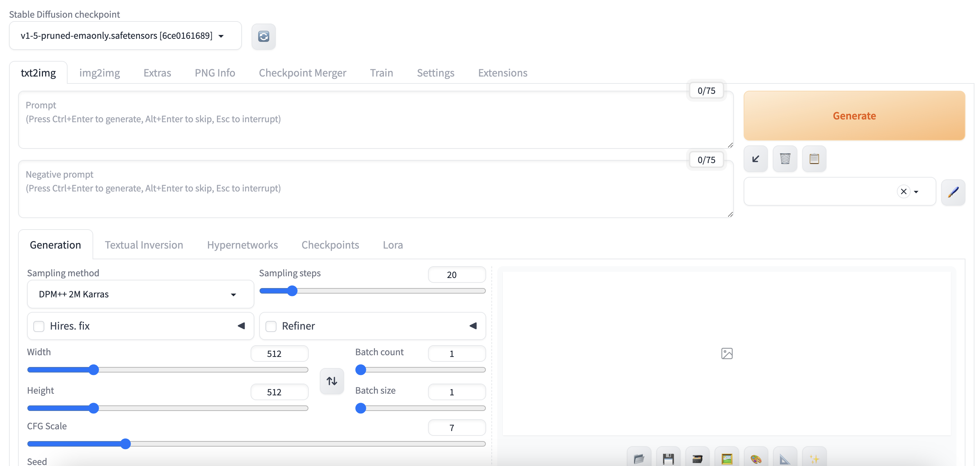This screenshot has width=980, height=466.
Task: Open the Stable Diffusion checkpoint dropdown
Action: click(125, 36)
